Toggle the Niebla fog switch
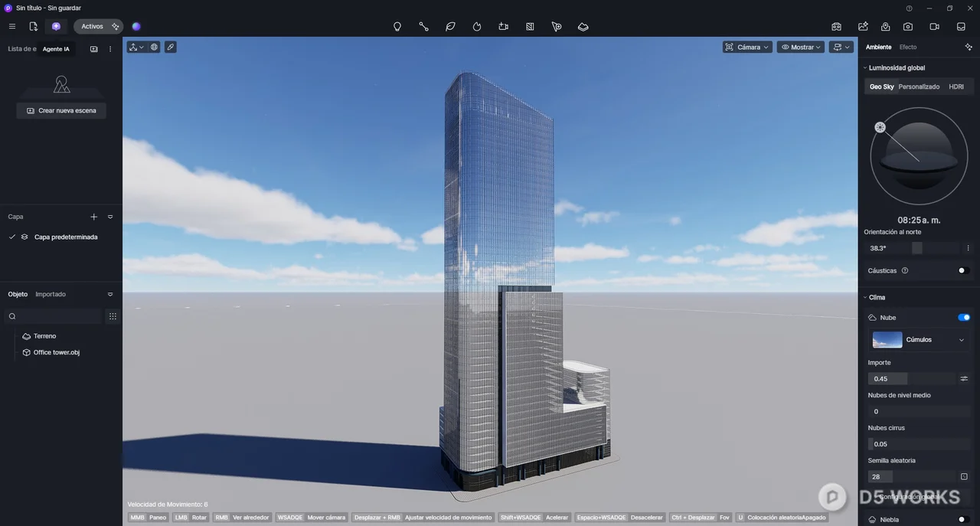Screen dimensions: 980x526 click(x=964, y=520)
